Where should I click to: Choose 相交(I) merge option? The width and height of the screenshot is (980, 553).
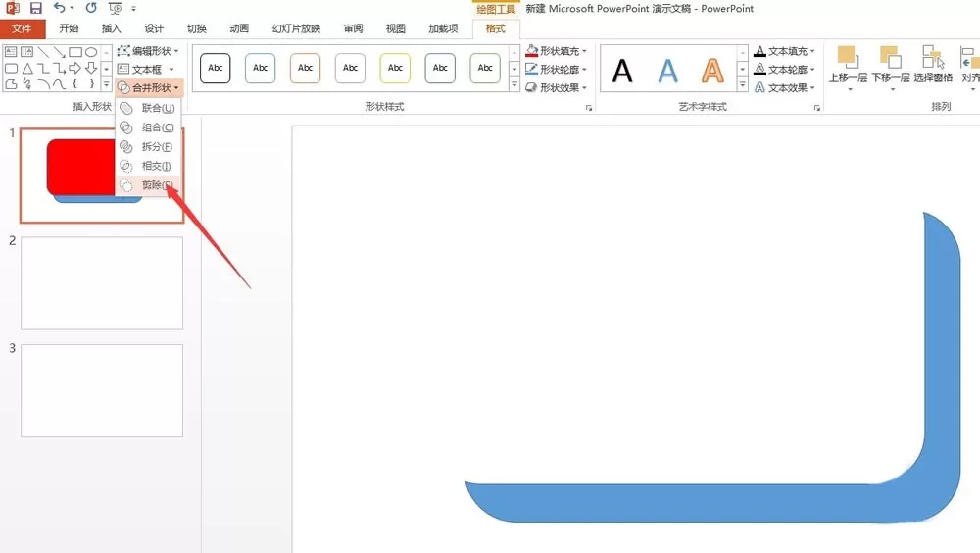tap(148, 167)
